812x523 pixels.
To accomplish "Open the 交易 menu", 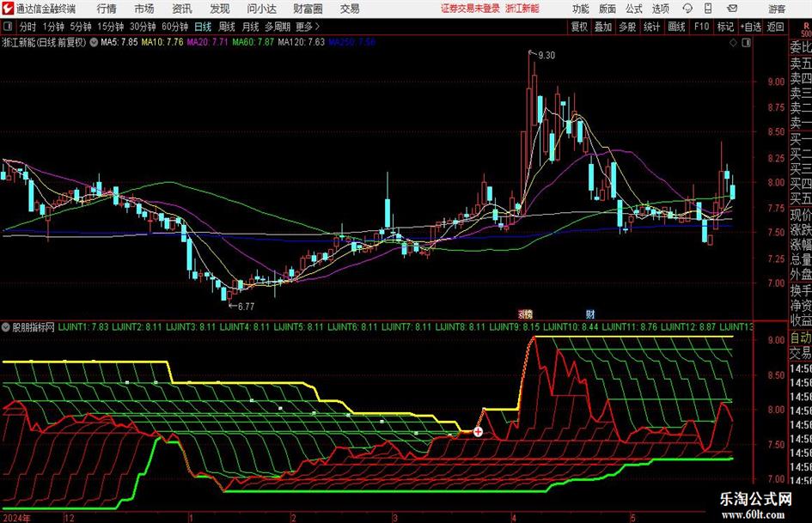I will [x=350, y=9].
